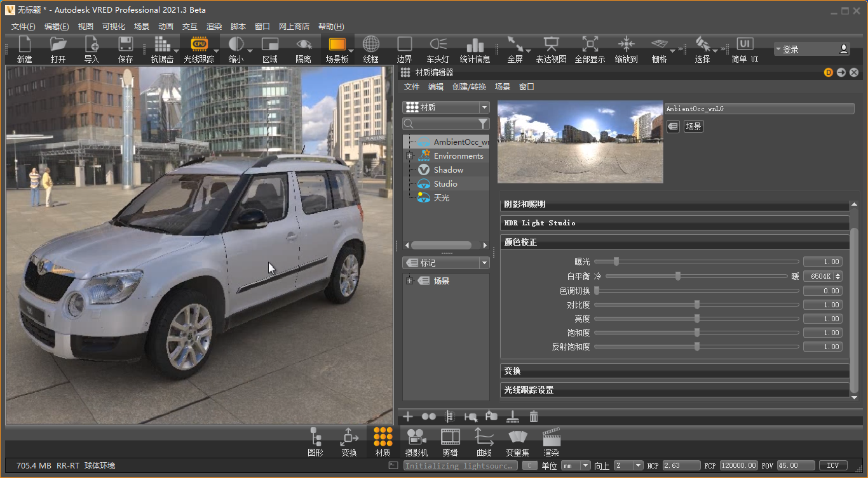Switch to 简单 UI mode
This screenshot has height=478, width=868.
[x=745, y=50]
